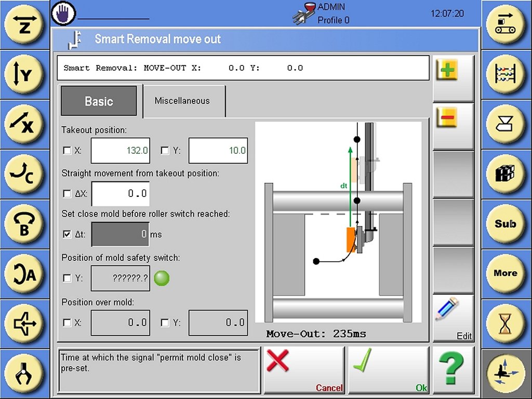Select the X axis movement icon
This screenshot has width=532, height=399.
pyautogui.click(x=25, y=124)
